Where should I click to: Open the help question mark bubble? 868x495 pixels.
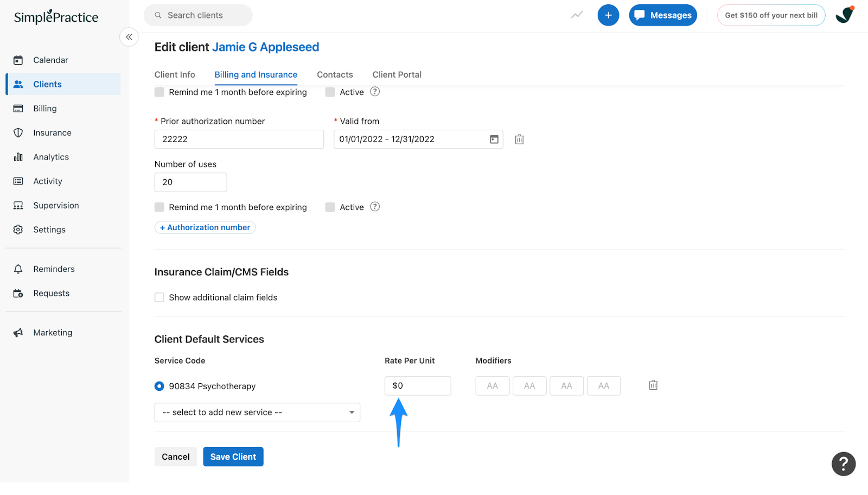[x=844, y=464]
